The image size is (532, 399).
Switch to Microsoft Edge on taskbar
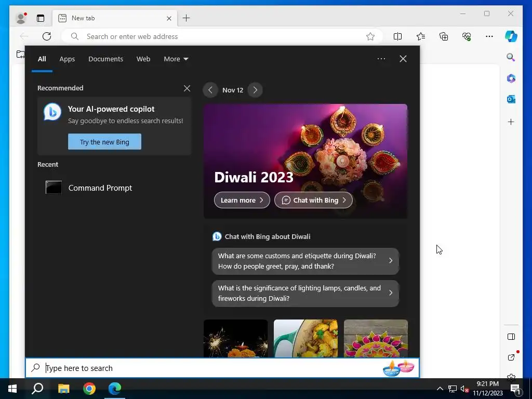pos(115,389)
